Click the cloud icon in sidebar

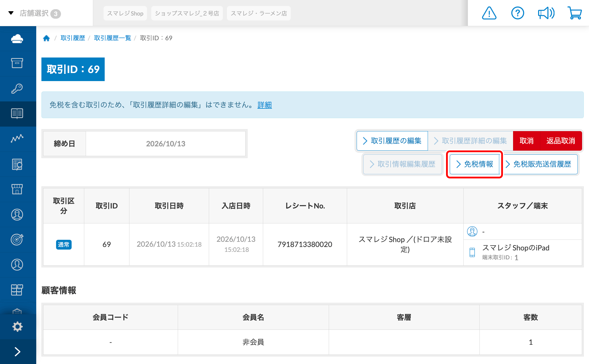coord(17,39)
